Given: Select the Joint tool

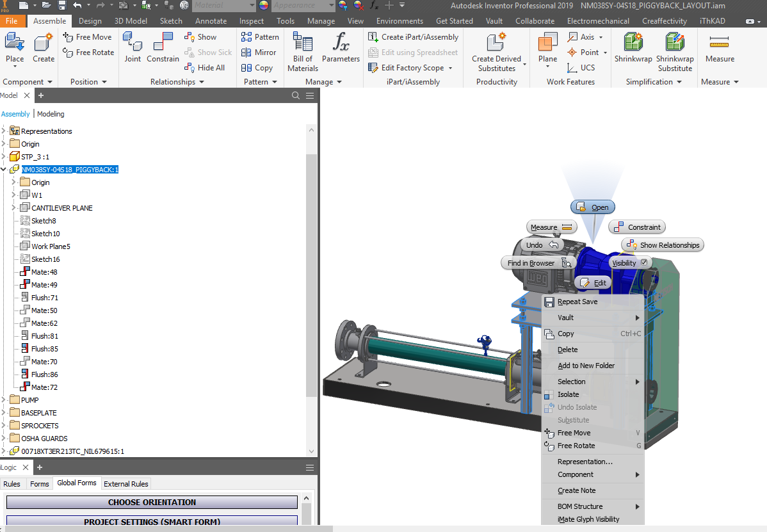Looking at the screenshot, I should click(x=133, y=47).
